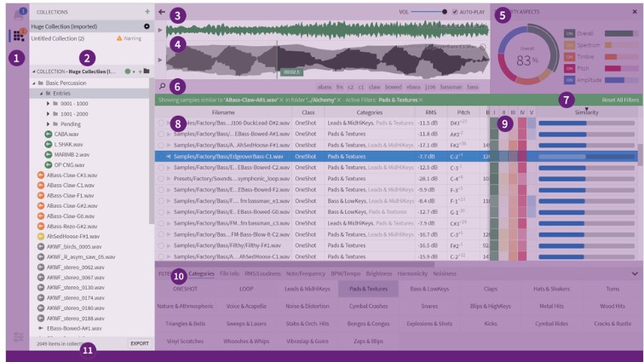Add a new collection with the plus icon
The height and width of the screenshot is (362, 644).
pyautogui.click(x=147, y=12)
